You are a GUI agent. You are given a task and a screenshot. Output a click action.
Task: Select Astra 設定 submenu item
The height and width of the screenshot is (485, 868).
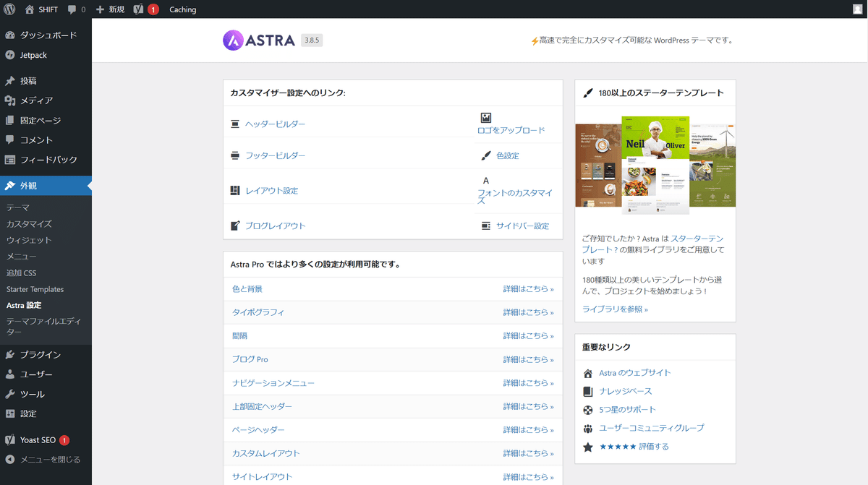24,305
